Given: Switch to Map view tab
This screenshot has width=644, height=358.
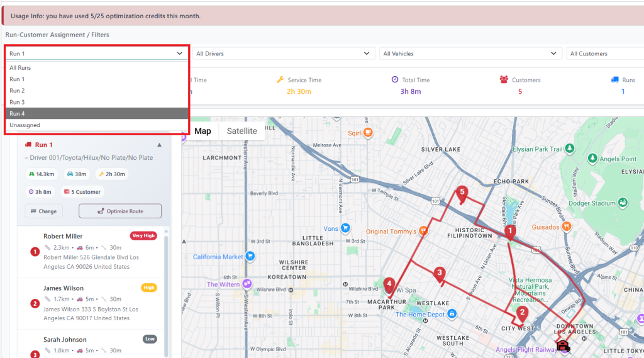Looking at the screenshot, I should click(203, 131).
